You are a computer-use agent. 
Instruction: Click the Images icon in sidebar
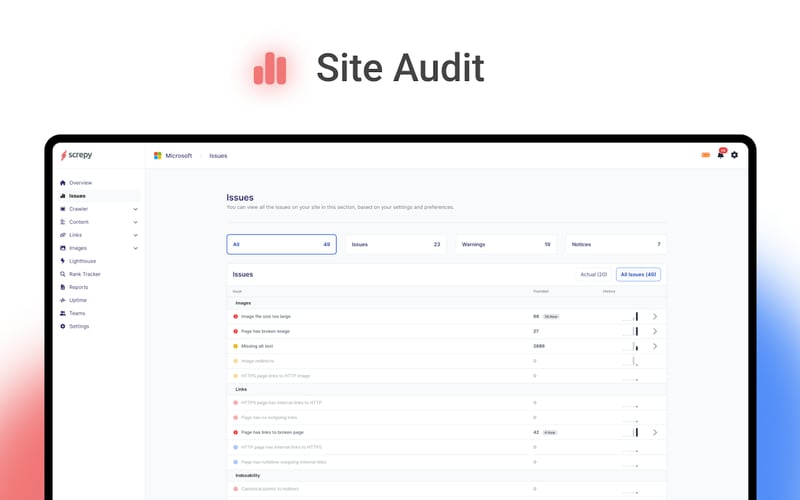(63, 248)
